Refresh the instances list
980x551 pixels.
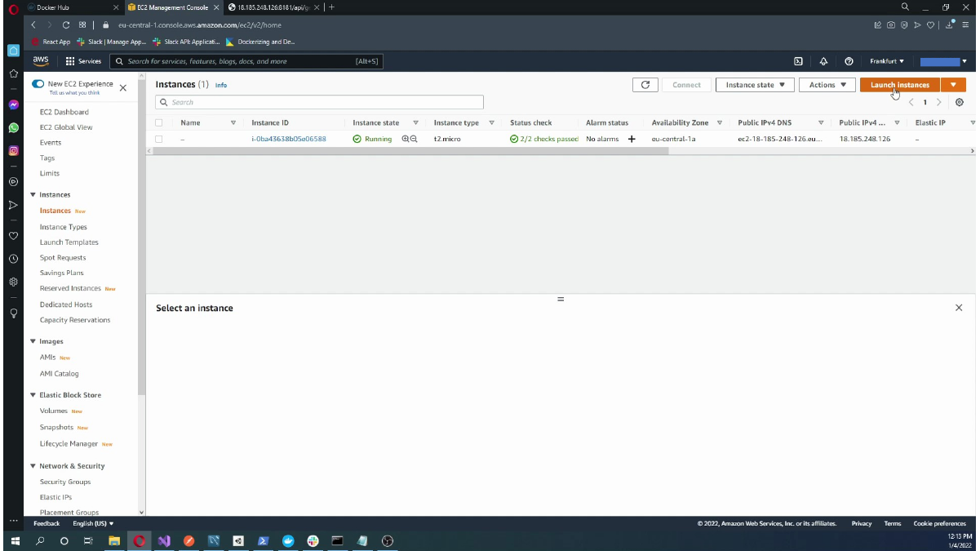(645, 85)
